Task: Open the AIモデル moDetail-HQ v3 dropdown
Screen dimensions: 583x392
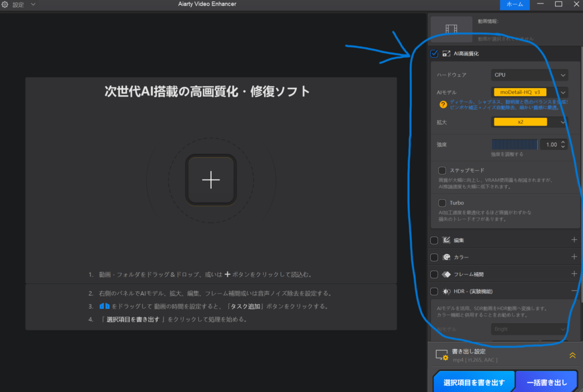Action: (x=529, y=92)
